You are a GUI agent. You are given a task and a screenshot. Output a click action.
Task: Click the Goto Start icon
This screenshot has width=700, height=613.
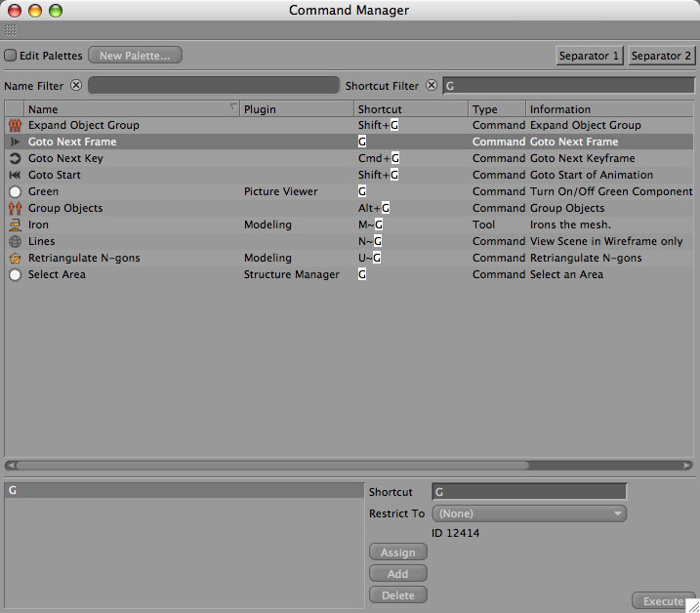pos(15,176)
